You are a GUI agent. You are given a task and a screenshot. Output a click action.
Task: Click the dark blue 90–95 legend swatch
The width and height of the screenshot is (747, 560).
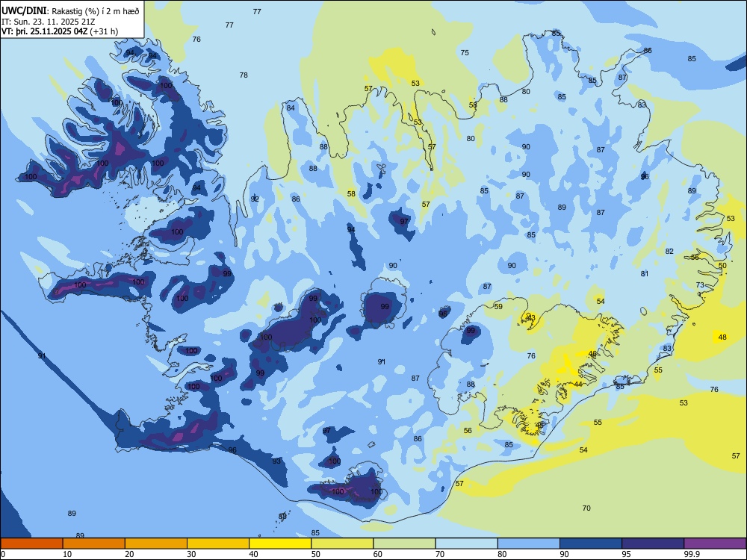591,544
